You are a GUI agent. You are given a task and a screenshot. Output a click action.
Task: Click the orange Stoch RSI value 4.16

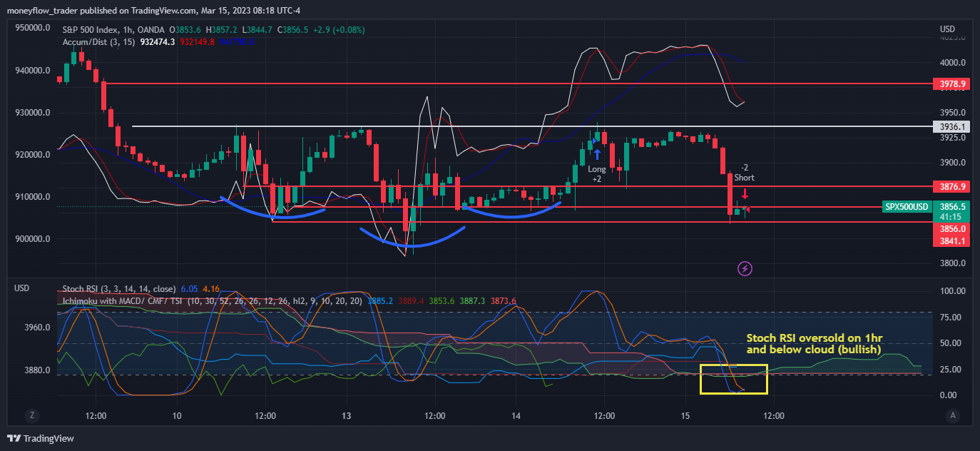[211, 289]
